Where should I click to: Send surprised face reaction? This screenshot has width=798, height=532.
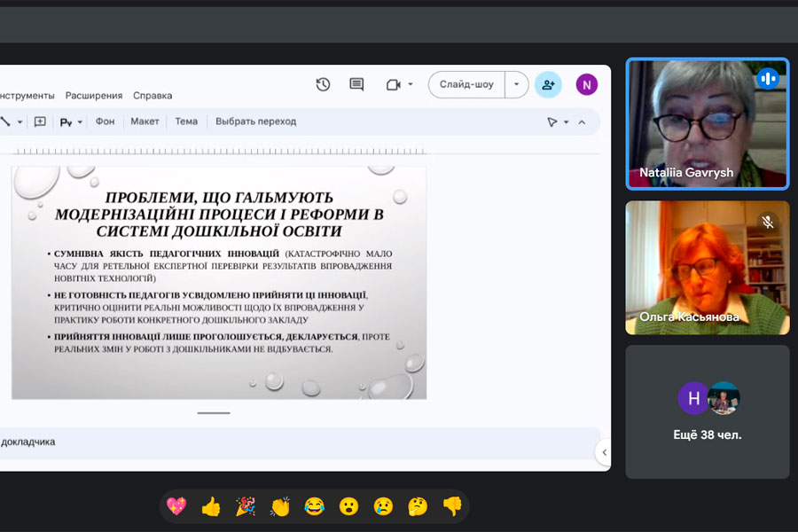tap(348, 506)
